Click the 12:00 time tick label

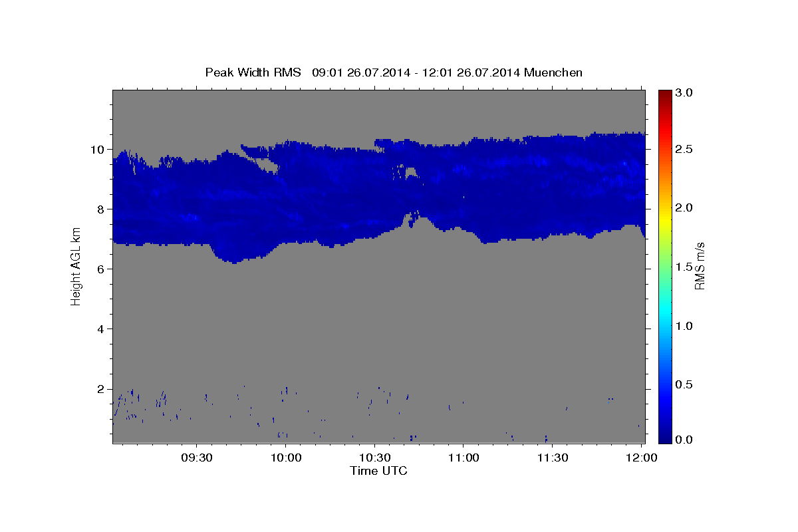[641, 458]
